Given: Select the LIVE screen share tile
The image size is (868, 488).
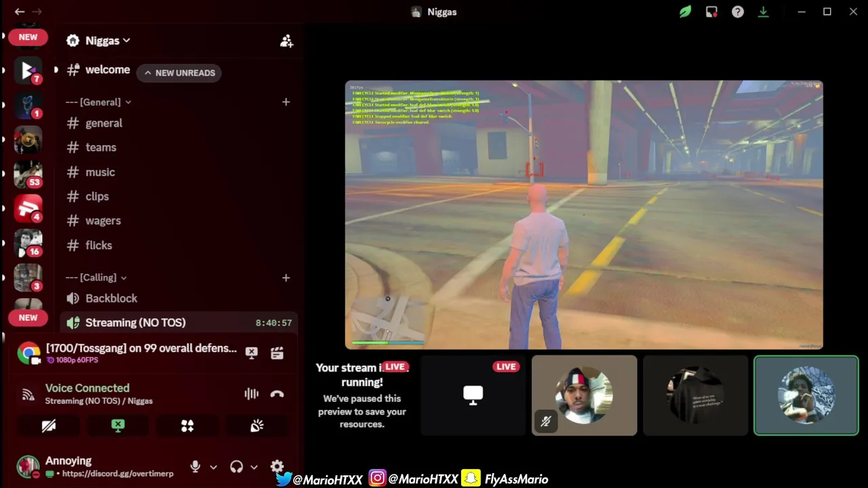Looking at the screenshot, I should click(x=473, y=394).
